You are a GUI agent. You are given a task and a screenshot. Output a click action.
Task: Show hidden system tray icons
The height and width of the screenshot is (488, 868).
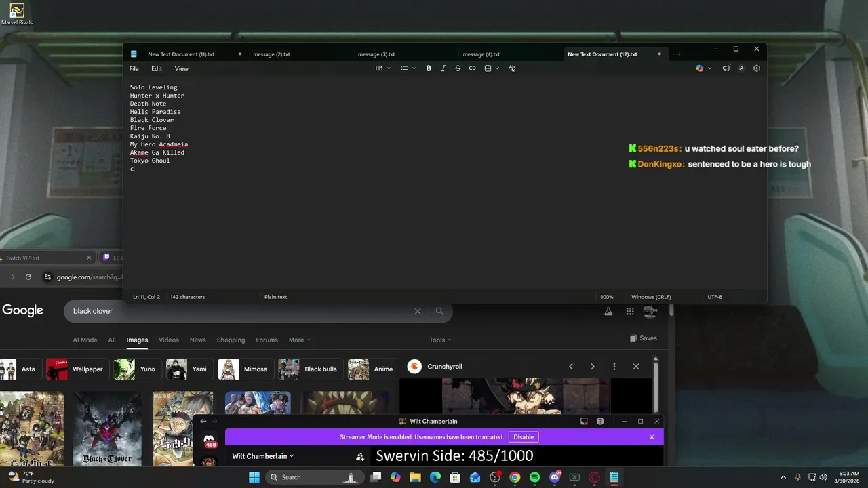tap(783, 477)
